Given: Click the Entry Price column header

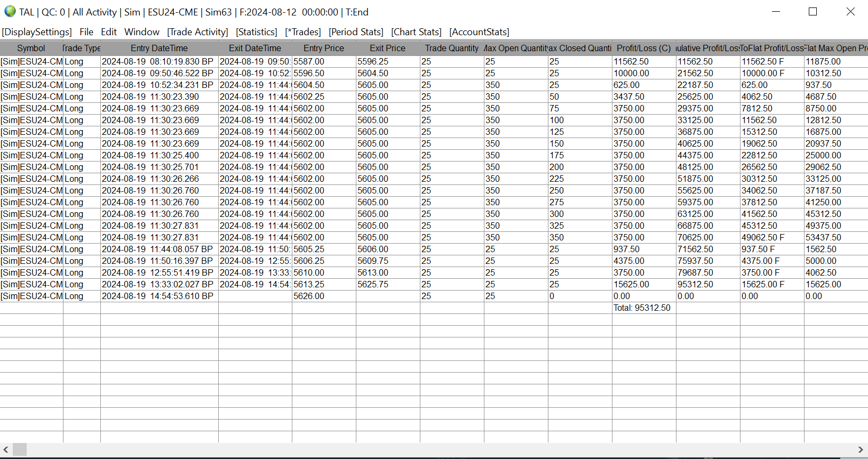Looking at the screenshot, I should [324, 48].
